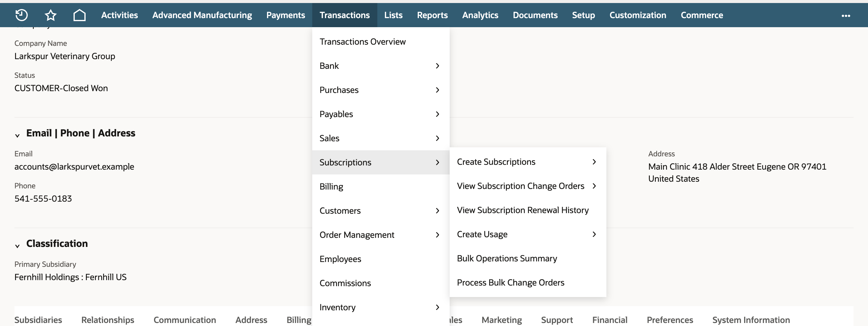
Task: Expand the Create Subscriptions submenu arrow
Action: pyautogui.click(x=594, y=162)
